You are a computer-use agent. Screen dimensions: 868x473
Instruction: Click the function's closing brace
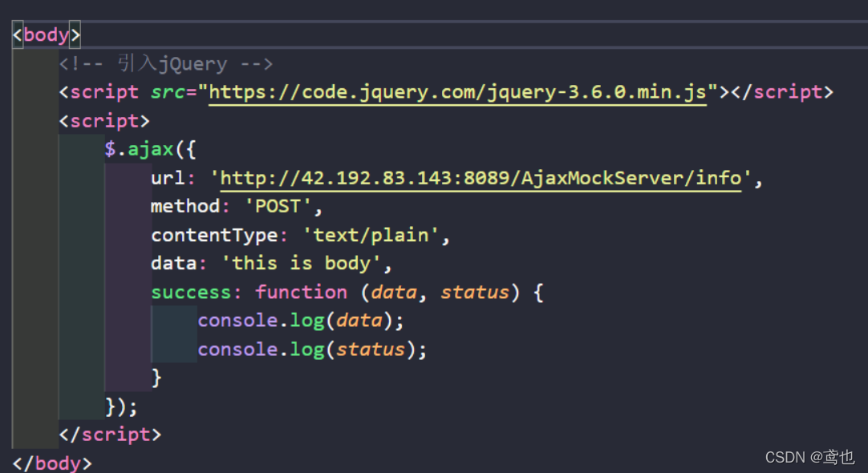(156, 378)
